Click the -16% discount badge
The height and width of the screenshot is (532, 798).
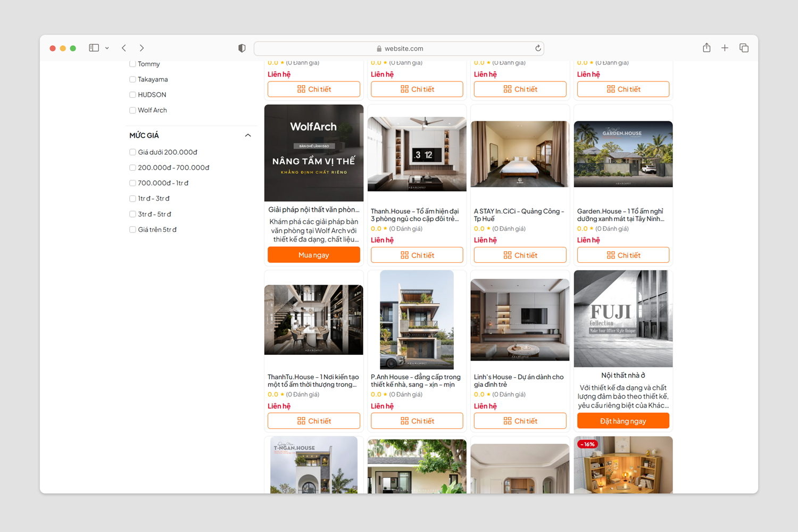click(588, 444)
